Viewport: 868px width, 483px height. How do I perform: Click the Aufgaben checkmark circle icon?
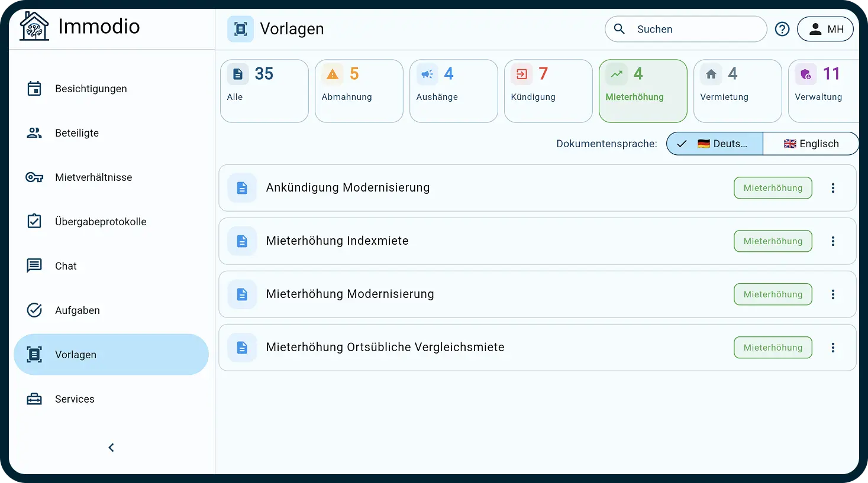[x=34, y=310]
